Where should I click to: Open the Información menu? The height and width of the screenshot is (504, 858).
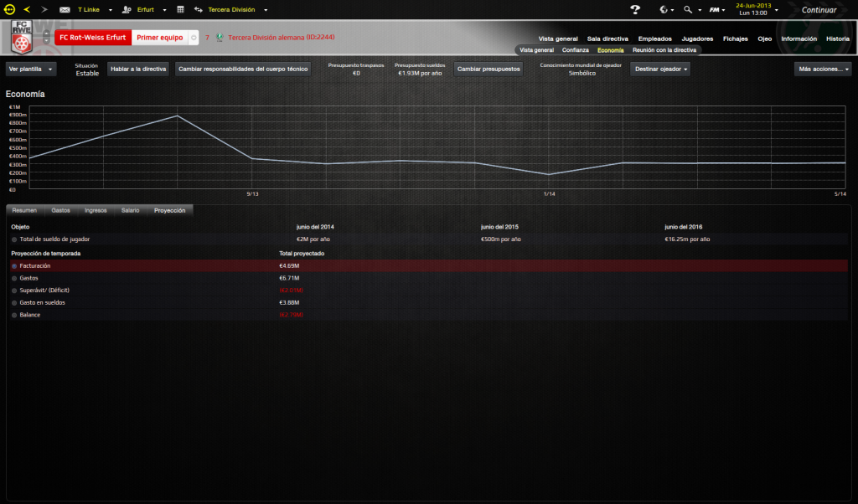[x=799, y=39]
